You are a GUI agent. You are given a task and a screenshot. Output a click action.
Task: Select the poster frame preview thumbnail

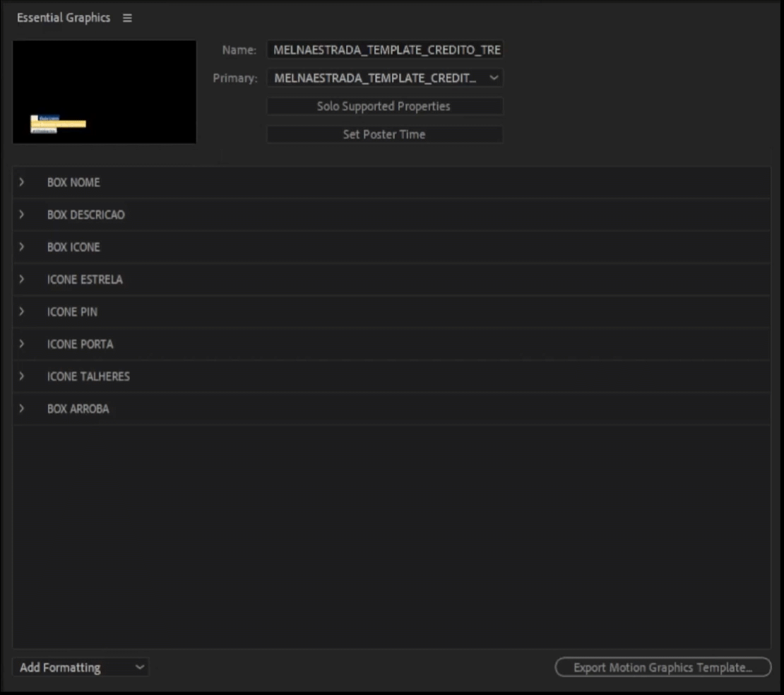tap(105, 92)
